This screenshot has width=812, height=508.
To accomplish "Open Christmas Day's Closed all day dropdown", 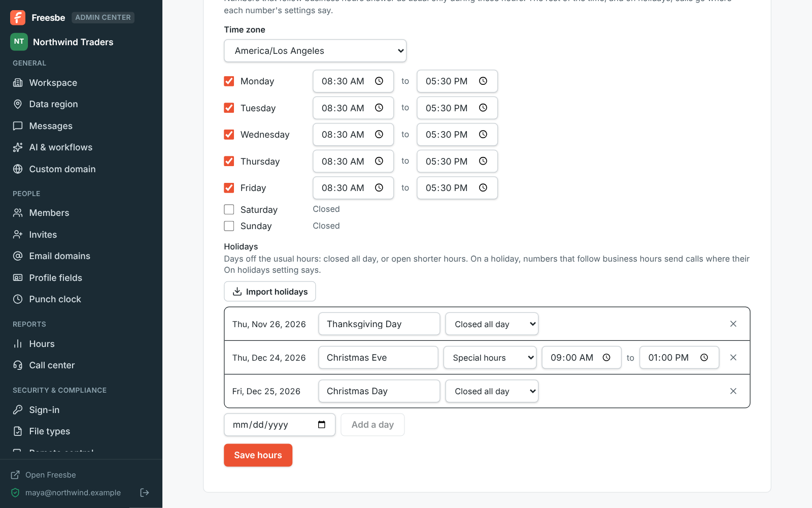I will click(492, 391).
